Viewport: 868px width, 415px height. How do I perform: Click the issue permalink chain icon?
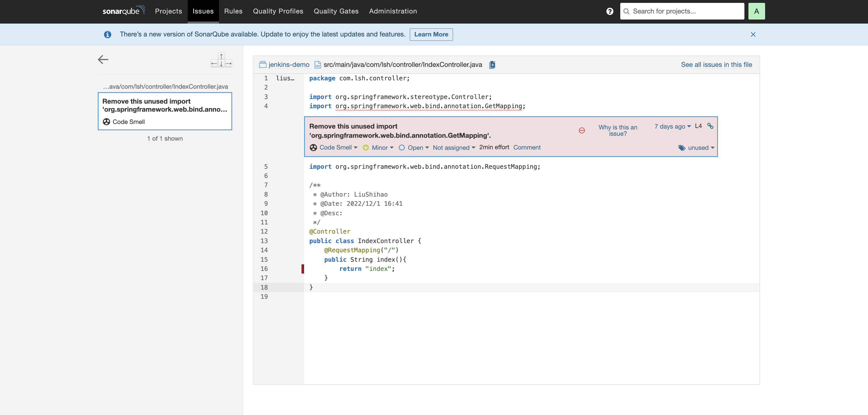tap(710, 126)
